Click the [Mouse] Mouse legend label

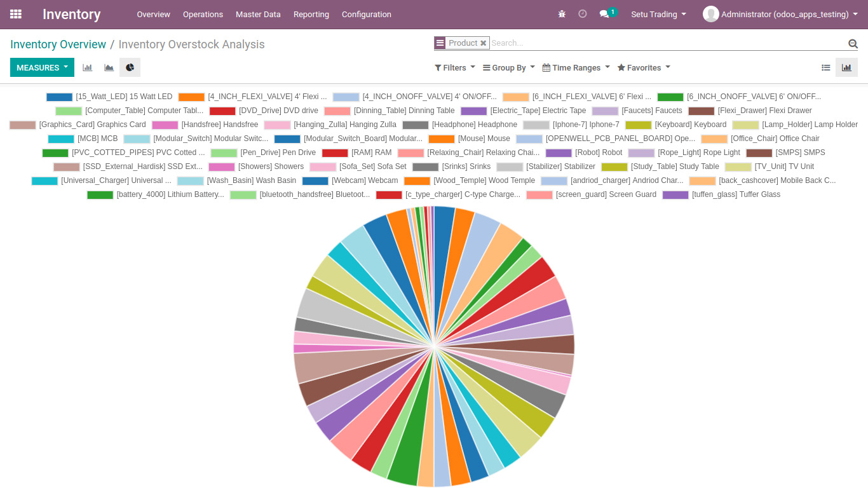tap(484, 139)
